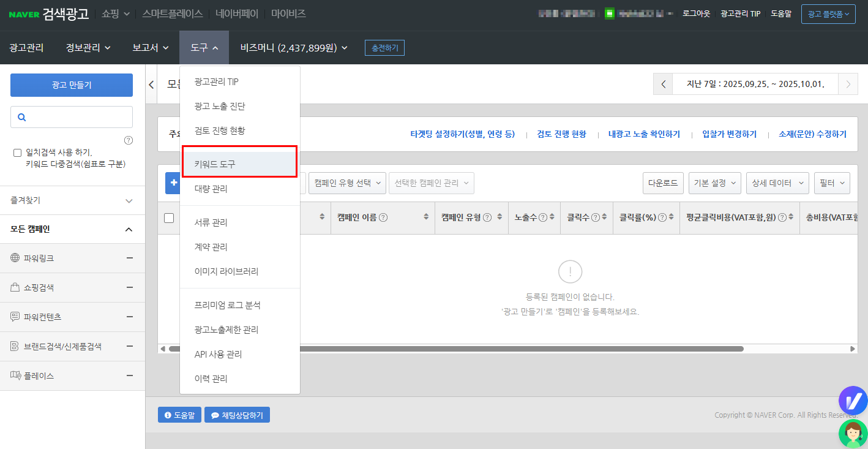Click help icon next to 클릭수
Screen dimensions: 868x449
click(595, 217)
